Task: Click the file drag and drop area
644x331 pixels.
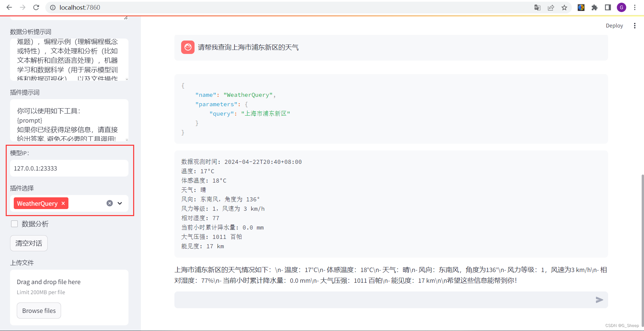Action: (69, 297)
